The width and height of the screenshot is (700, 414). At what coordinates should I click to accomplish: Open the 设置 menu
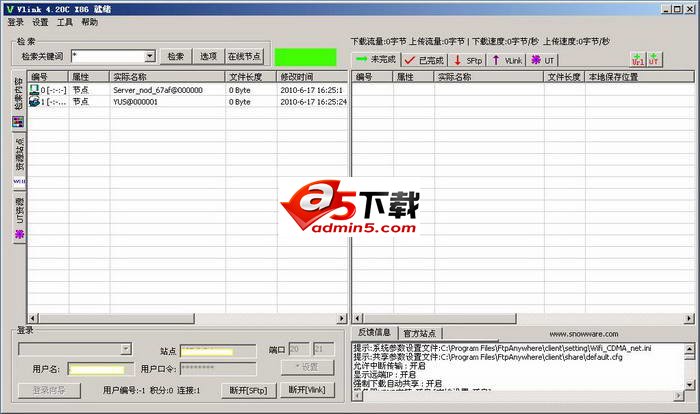(40, 22)
